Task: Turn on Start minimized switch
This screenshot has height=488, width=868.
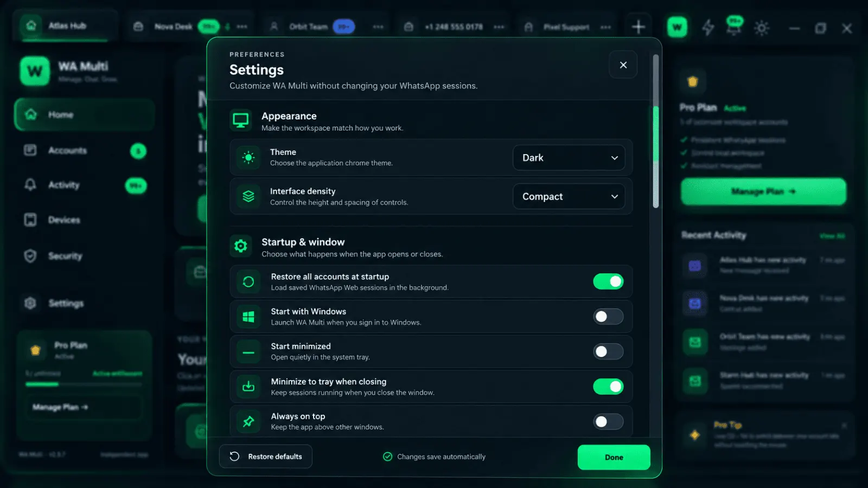Action: [x=608, y=352]
